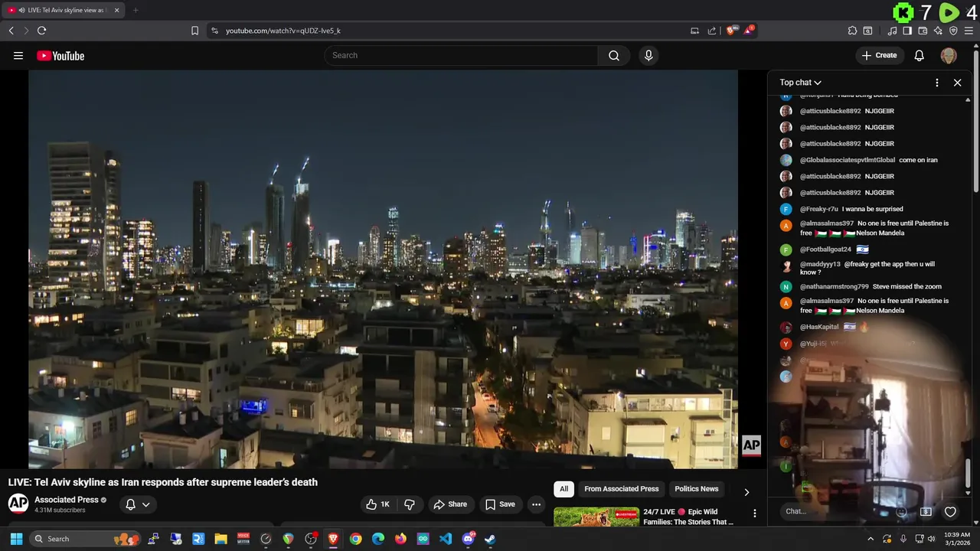
Task: Open the 24/7 LIVE Epic Wild Families title
Action: tap(689, 517)
